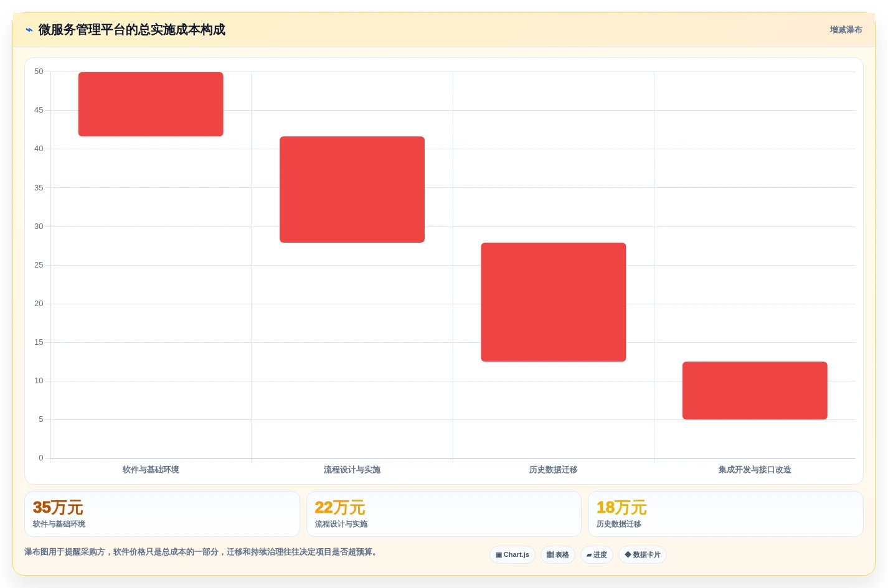Click the chart title 微服务管理平台的总实施成本构成
Image resolution: width=888 pixels, height=588 pixels.
pyautogui.click(x=132, y=30)
